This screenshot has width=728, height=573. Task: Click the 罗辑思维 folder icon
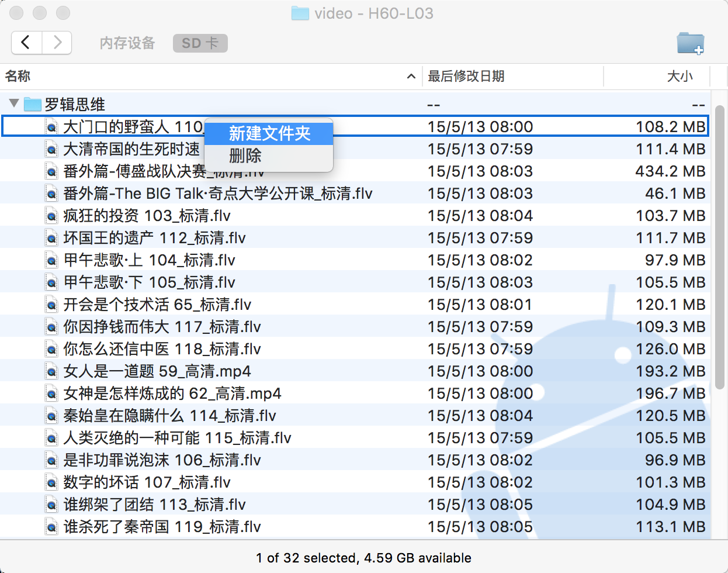tap(33, 105)
